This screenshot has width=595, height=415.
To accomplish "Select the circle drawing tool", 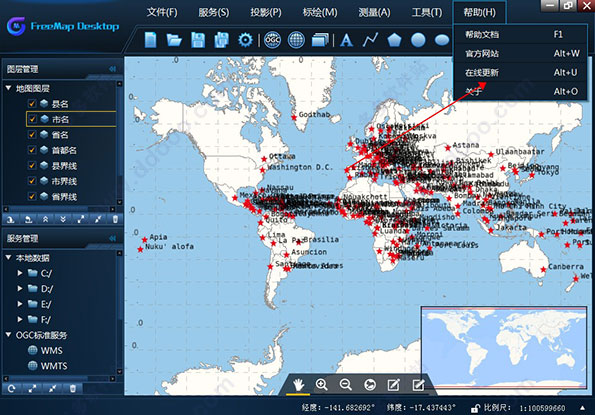I will (418, 40).
